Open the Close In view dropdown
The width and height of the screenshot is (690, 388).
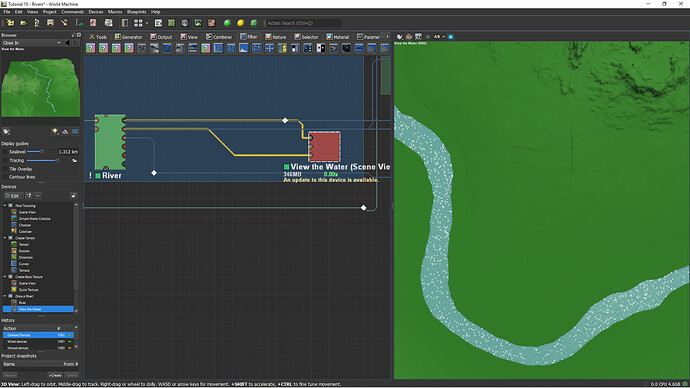click(x=31, y=43)
